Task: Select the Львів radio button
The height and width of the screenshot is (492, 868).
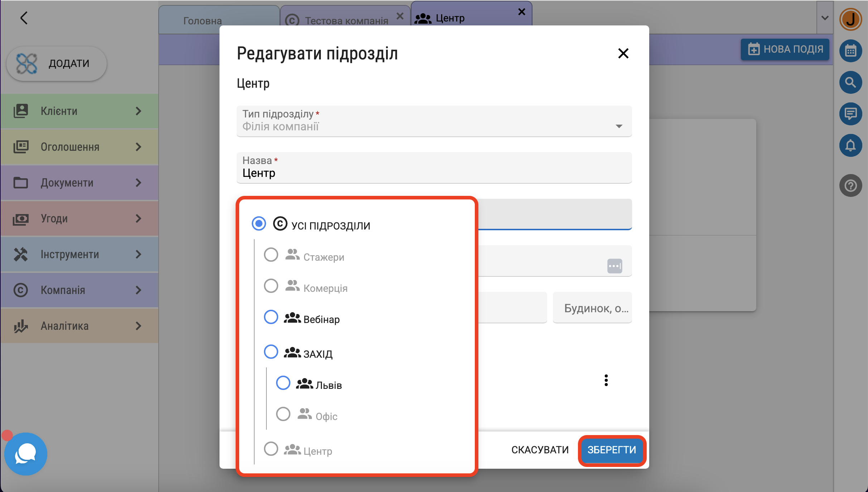Action: coord(283,383)
